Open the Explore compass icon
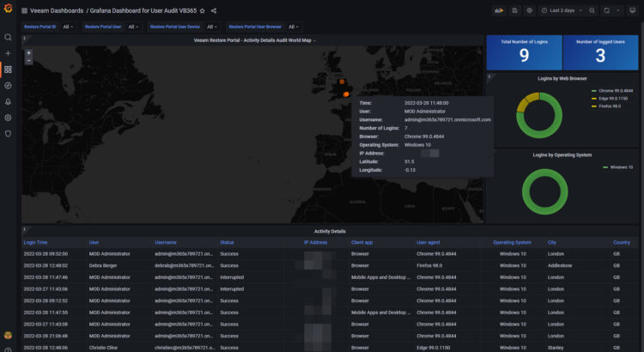 point(8,86)
